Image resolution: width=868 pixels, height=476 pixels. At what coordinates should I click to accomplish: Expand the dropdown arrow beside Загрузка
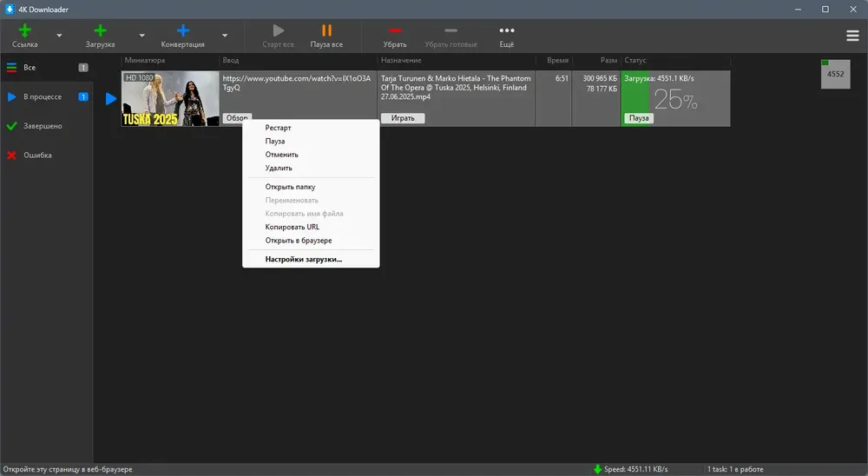141,36
